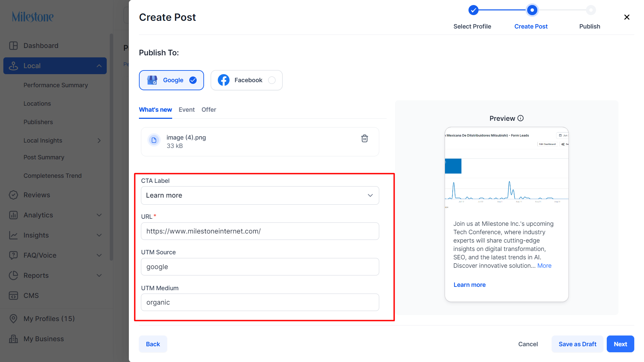Click the Insights line graph icon
This screenshot has height=362, width=644.
(x=13, y=235)
